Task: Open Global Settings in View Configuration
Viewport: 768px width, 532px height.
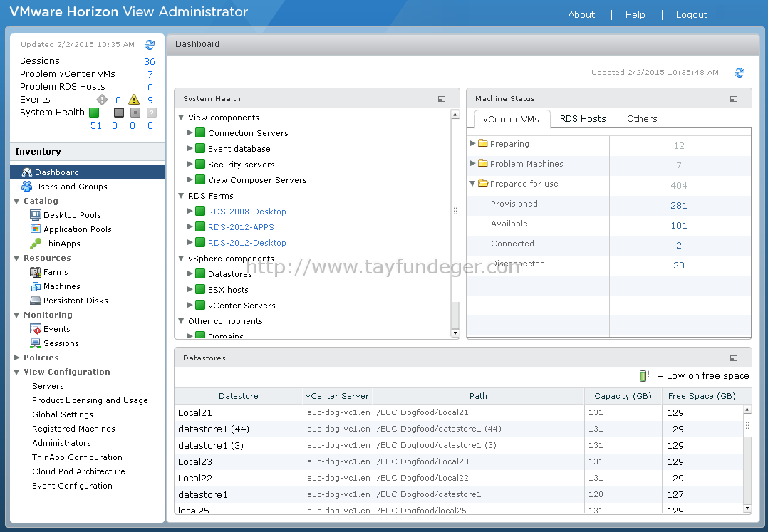Action: point(63,414)
